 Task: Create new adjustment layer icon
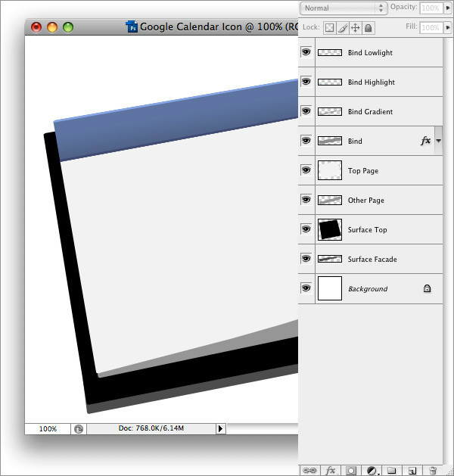click(x=372, y=470)
